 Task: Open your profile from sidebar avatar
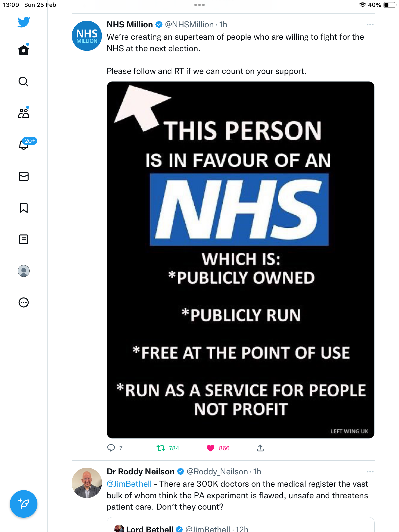tap(24, 271)
